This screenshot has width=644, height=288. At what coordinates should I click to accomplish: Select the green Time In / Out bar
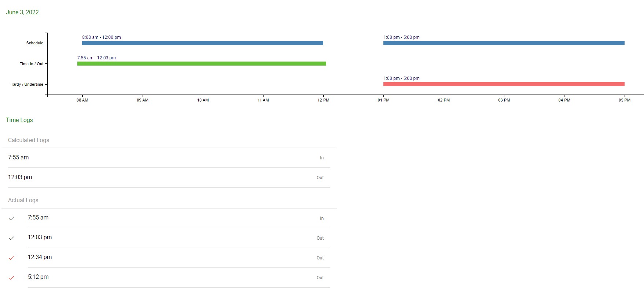click(x=202, y=64)
